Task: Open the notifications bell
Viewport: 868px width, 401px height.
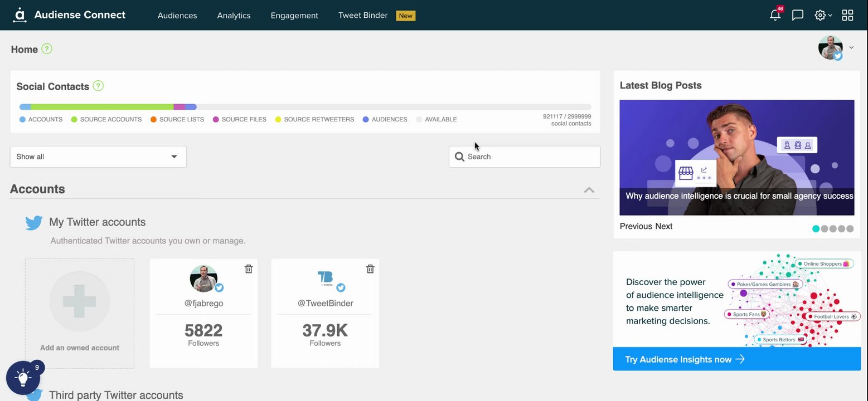Action: [x=775, y=15]
